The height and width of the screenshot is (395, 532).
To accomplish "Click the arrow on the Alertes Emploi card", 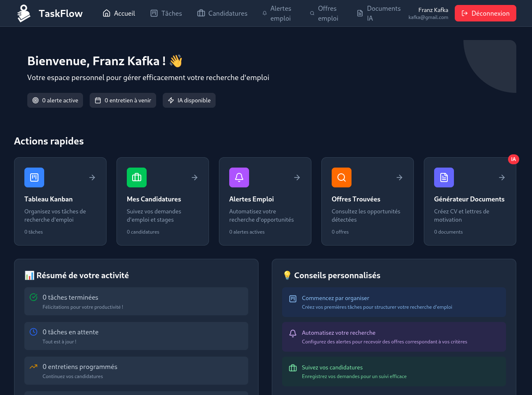I will (297, 177).
